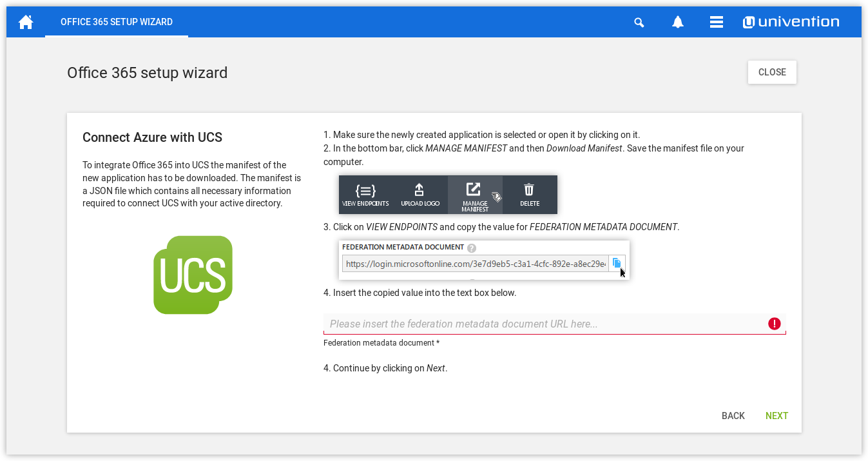This screenshot has width=868, height=461.
Task: Click the 'Click on VIEW ENDPOINTS' instruction step
Action: point(501,227)
